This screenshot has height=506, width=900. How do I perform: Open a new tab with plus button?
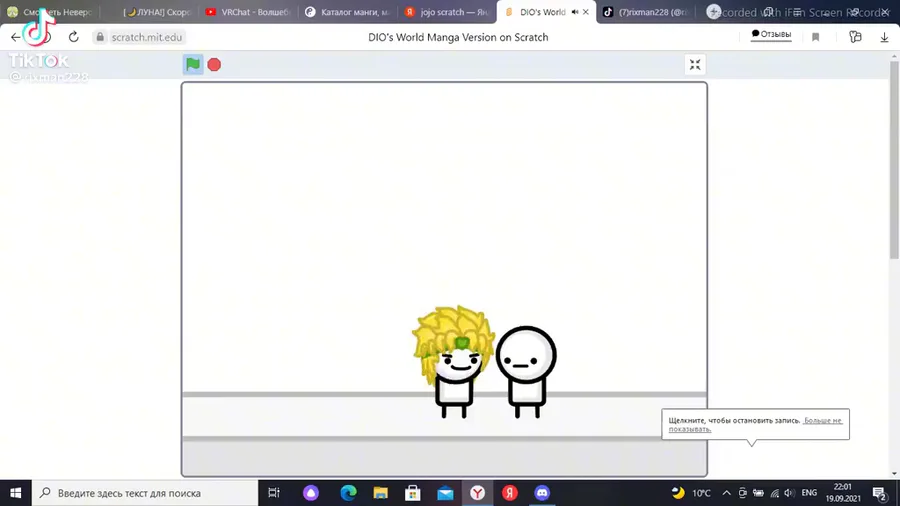pyautogui.click(x=713, y=12)
